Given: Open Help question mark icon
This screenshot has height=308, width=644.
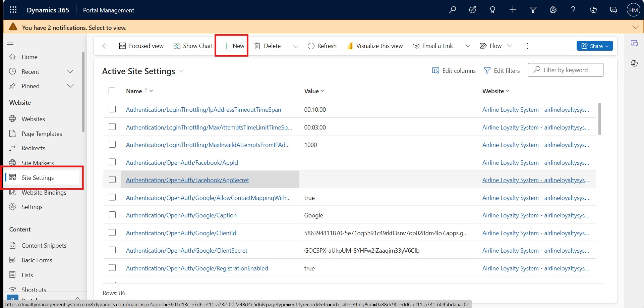Looking at the screenshot, I should [573, 10].
